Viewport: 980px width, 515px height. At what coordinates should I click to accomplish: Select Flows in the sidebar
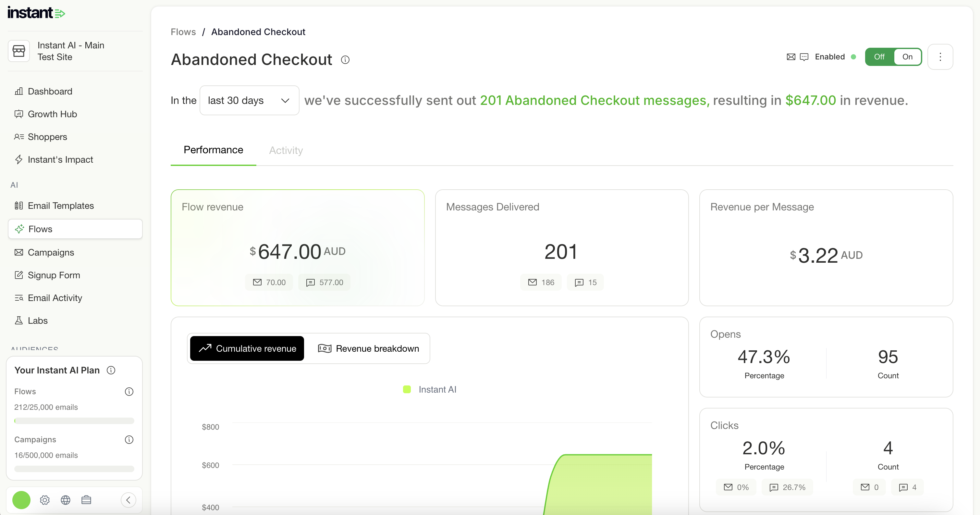tap(75, 229)
